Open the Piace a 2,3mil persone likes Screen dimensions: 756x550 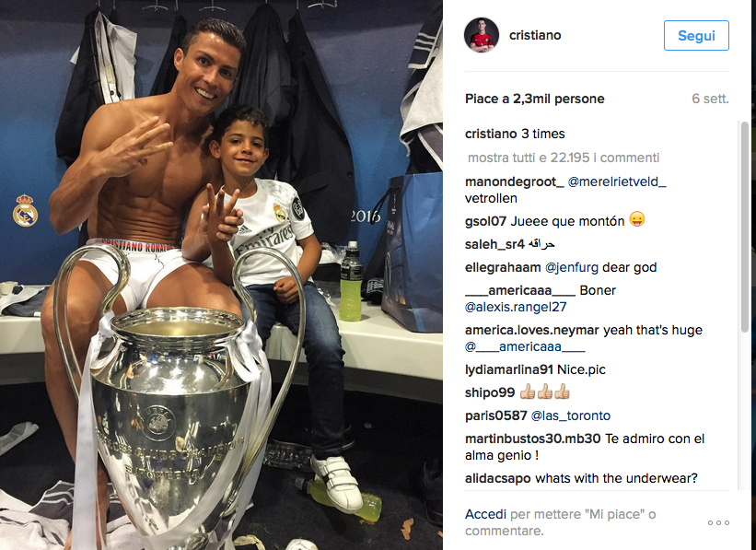535,99
